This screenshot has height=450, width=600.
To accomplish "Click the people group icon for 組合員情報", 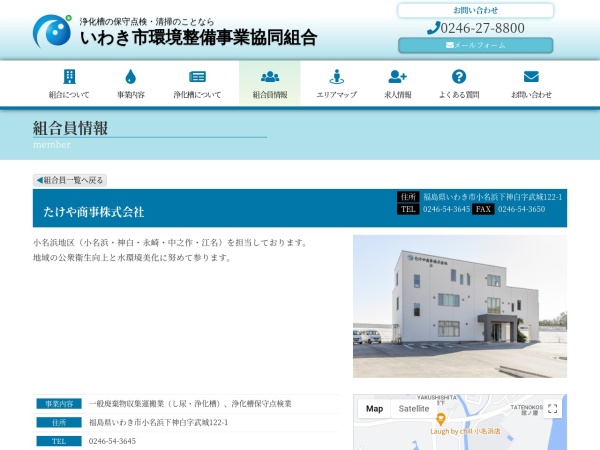I will [270, 77].
